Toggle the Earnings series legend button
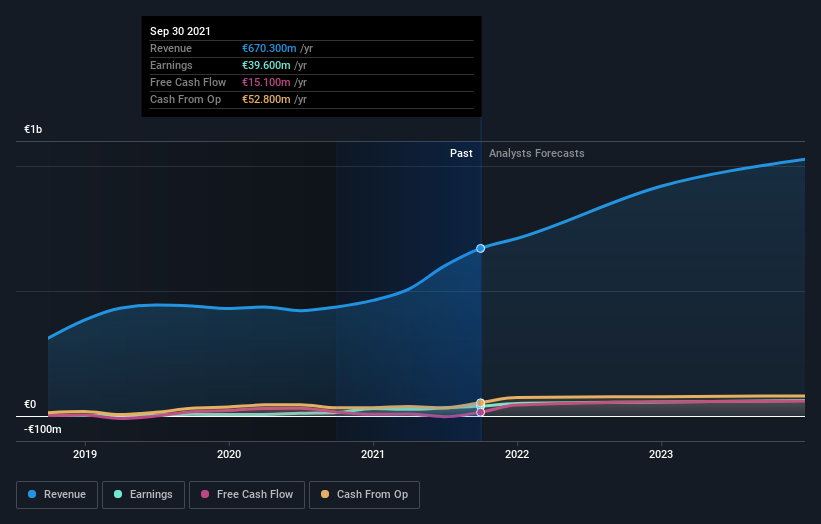Image resolution: width=821 pixels, height=524 pixels. pyautogui.click(x=143, y=495)
